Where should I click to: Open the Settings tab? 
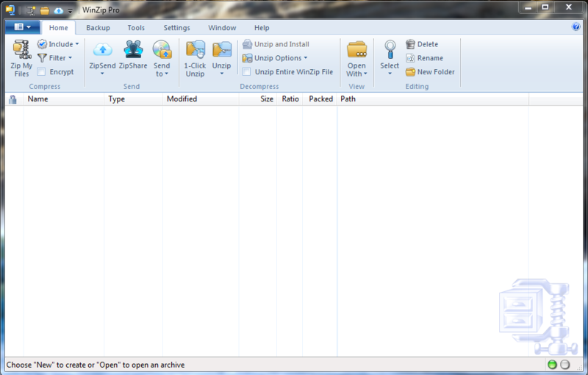176,28
